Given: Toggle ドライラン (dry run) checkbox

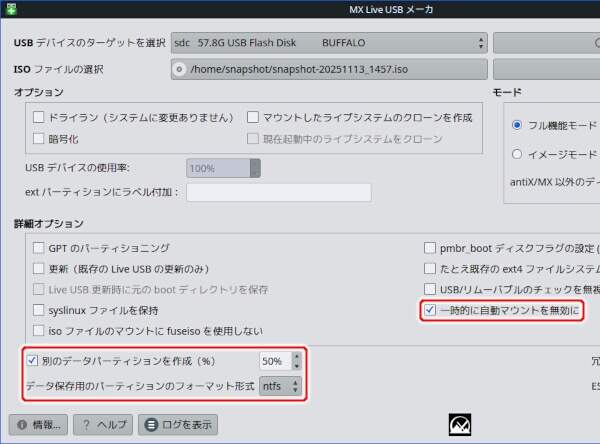Looking at the screenshot, I should point(39,117).
